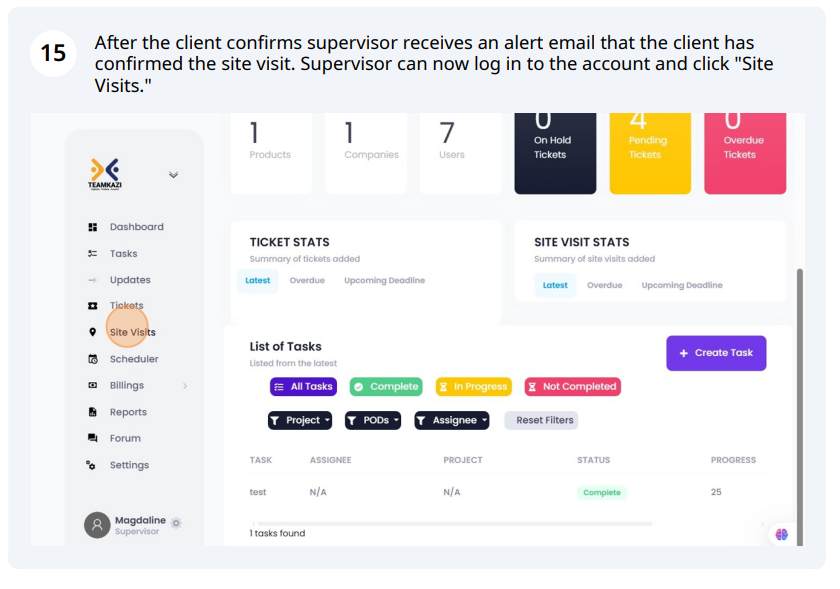840x589 pixels.
Task: Filter tasks by In Progress status
Action: coord(474,386)
